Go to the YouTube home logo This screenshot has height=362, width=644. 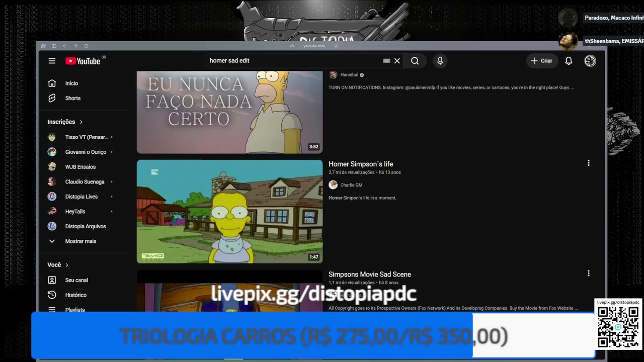pyautogui.click(x=83, y=61)
